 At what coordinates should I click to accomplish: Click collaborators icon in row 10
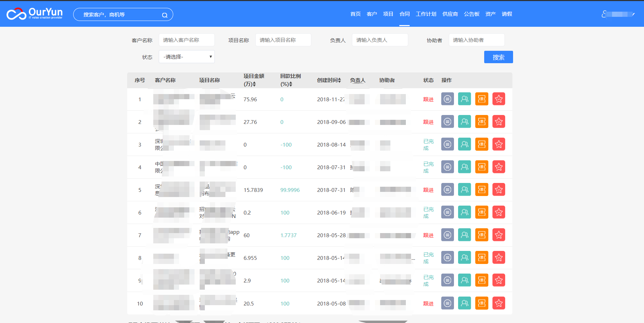click(x=465, y=303)
